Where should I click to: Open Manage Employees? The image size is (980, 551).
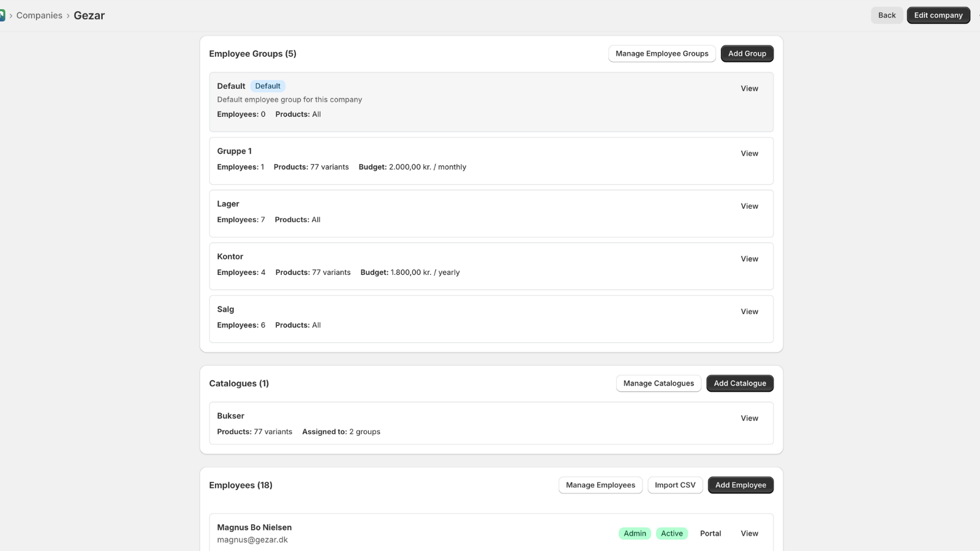600,485
